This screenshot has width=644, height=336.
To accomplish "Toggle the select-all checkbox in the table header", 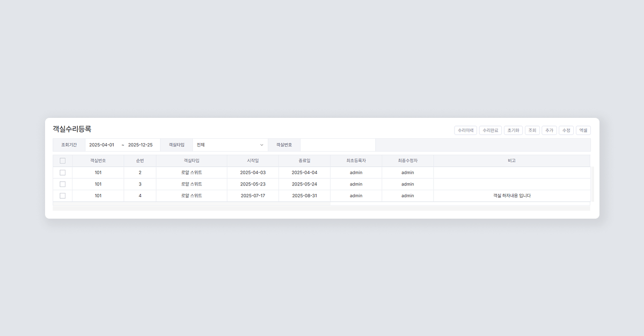I will click(x=62, y=161).
